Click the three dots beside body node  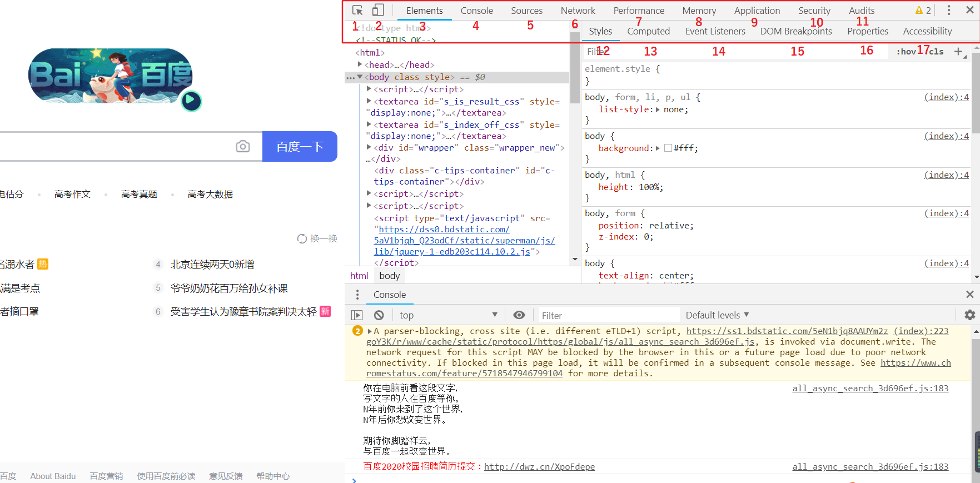pos(350,77)
